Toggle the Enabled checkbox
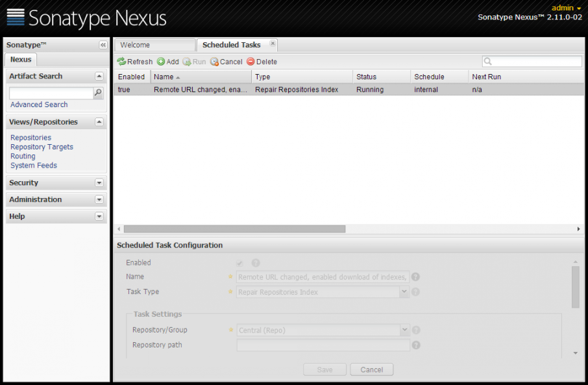The height and width of the screenshot is (385, 588). click(x=239, y=263)
